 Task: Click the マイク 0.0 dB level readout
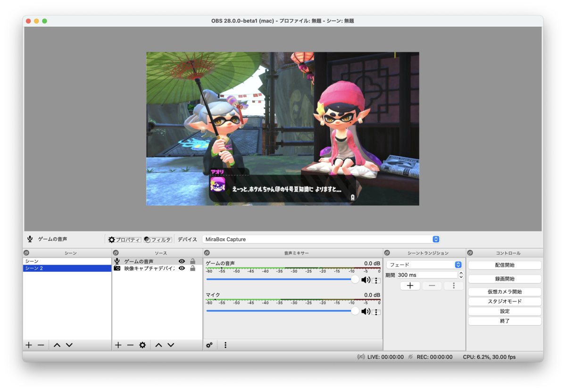point(372,295)
